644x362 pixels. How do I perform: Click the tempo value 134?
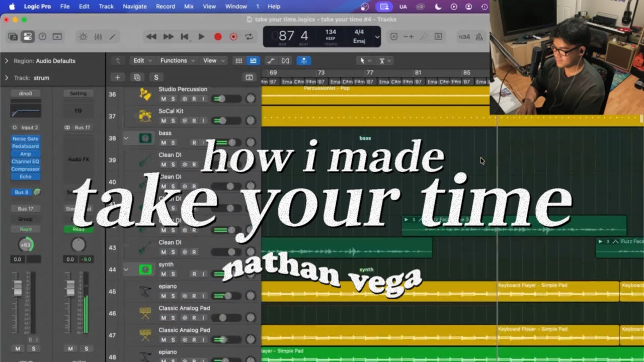[331, 32]
